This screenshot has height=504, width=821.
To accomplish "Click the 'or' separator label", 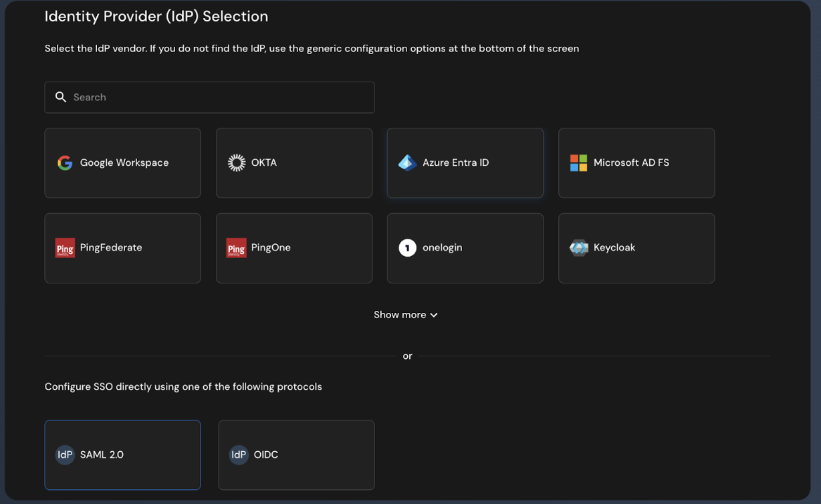I will pyautogui.click(x=407, y=356).
